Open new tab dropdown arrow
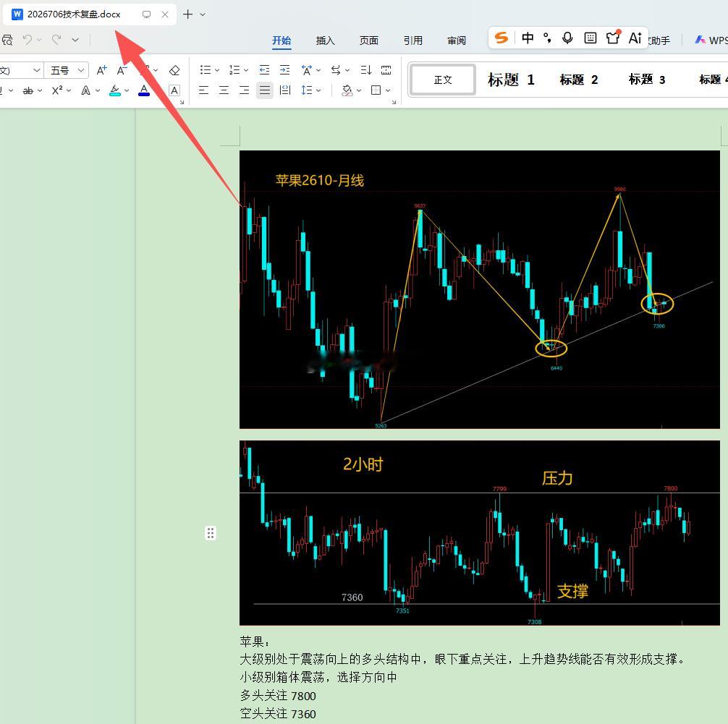The width and height of the screenshot is (728, 724). (203, 14)
